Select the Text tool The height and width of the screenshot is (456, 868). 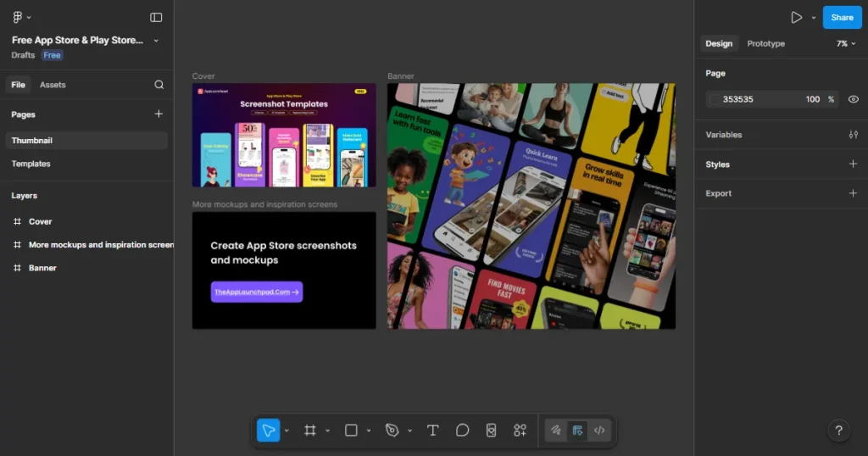pos(433,430)
